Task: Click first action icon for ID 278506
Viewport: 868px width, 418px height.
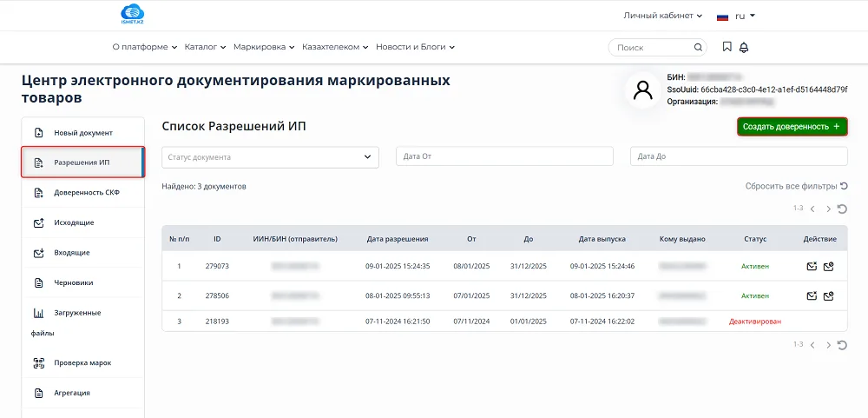Action: click(x=811, y=296)
